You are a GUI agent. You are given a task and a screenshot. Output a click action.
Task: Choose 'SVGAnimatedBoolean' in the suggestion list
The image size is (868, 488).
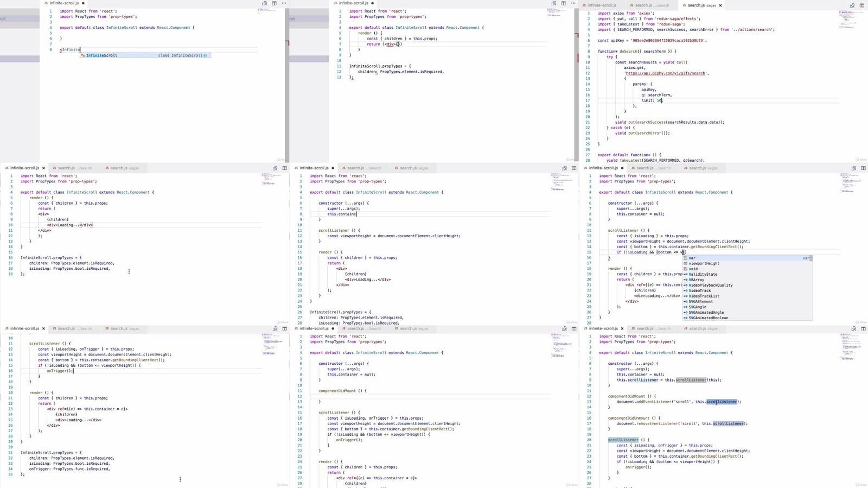(x=747, y=318)
